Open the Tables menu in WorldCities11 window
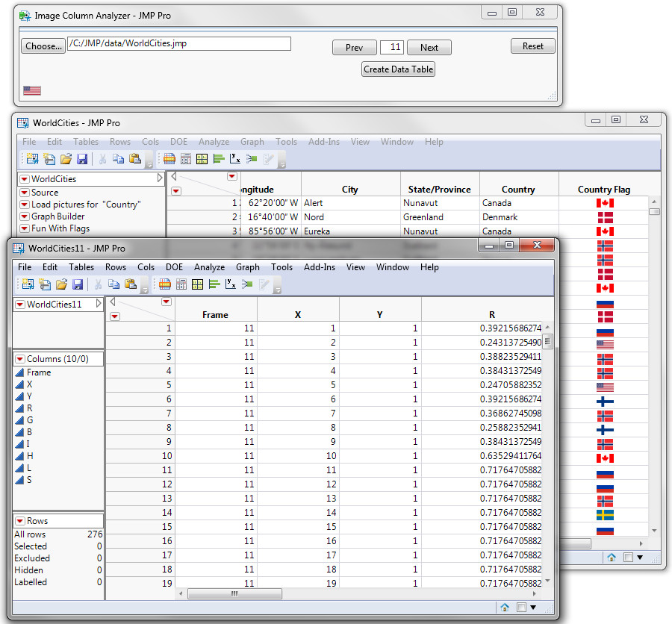This screenshot has height=624, width=672. 81,267
